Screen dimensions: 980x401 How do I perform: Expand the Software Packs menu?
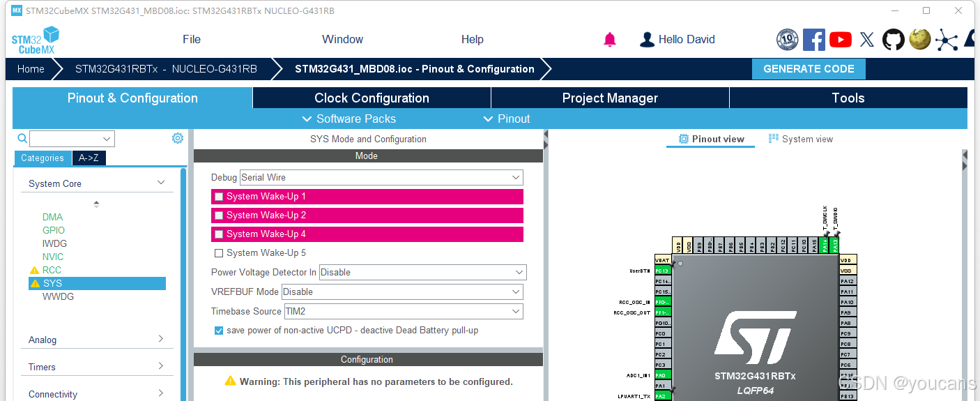[349, 119]
